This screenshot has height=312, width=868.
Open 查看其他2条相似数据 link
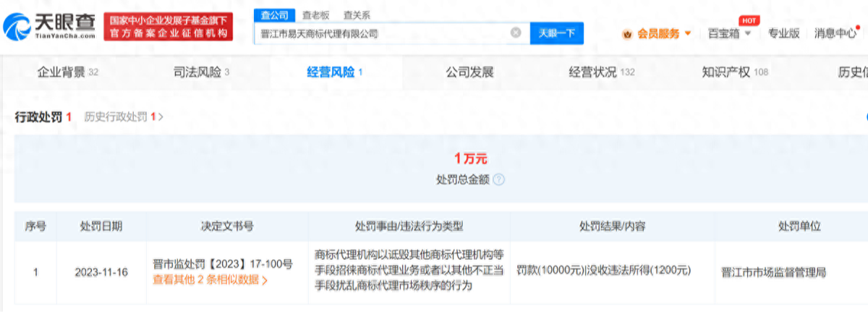coord(210,280)
